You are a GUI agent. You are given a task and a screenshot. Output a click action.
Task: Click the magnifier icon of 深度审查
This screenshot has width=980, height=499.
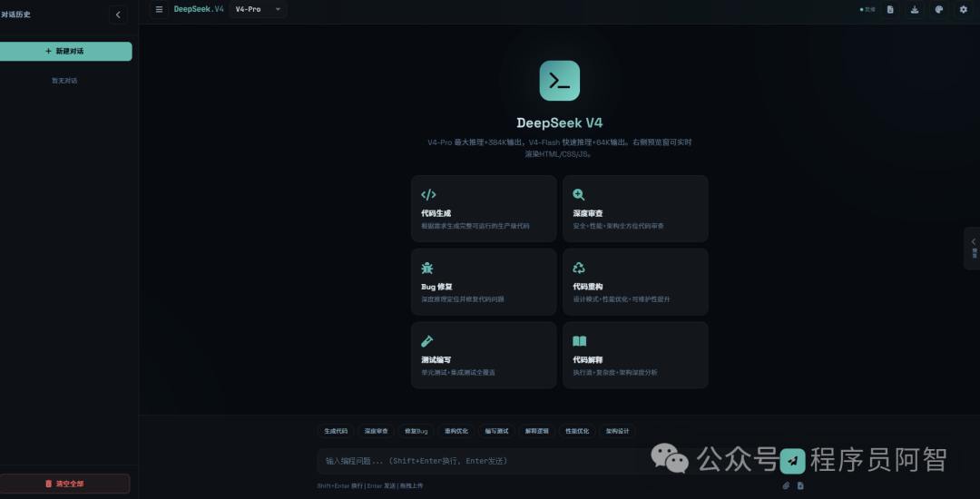click(x=579, y=194)
